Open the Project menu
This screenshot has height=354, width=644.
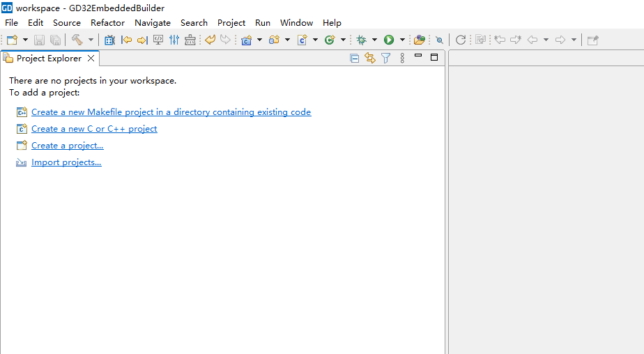tap(231, 22)
